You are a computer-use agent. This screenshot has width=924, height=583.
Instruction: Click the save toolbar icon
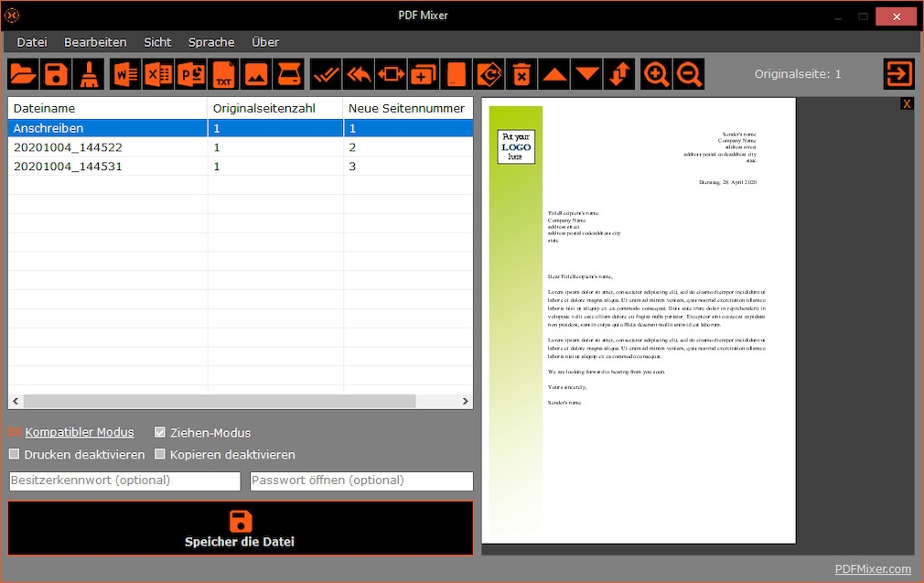click(x=56, y=74)
